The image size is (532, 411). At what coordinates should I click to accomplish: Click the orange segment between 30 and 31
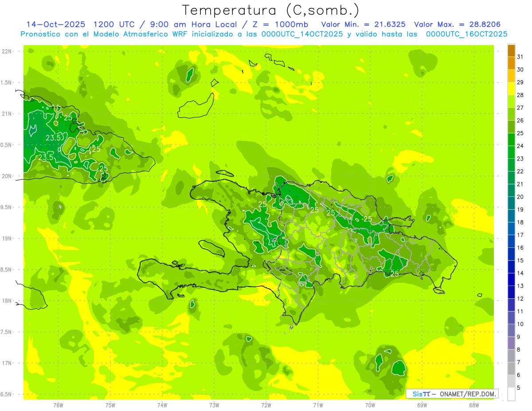[x=511, y=63]
